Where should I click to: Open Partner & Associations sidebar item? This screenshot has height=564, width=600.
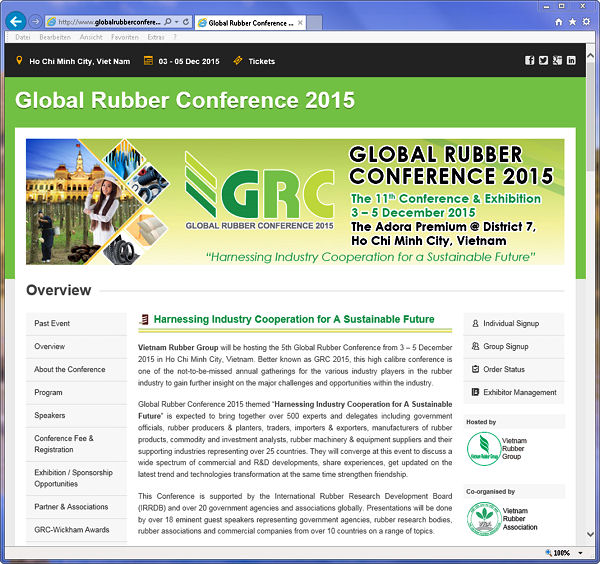click(76, 507)
